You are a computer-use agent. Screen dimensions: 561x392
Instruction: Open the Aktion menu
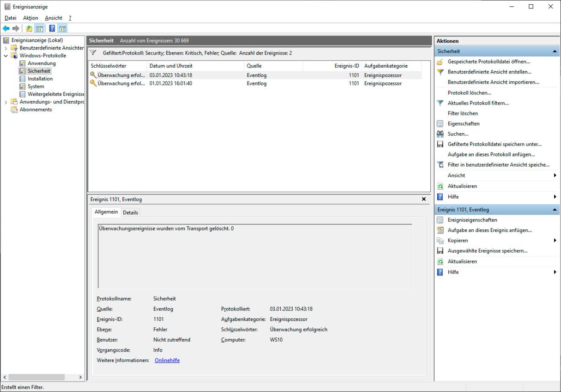[x=30, y=18]
